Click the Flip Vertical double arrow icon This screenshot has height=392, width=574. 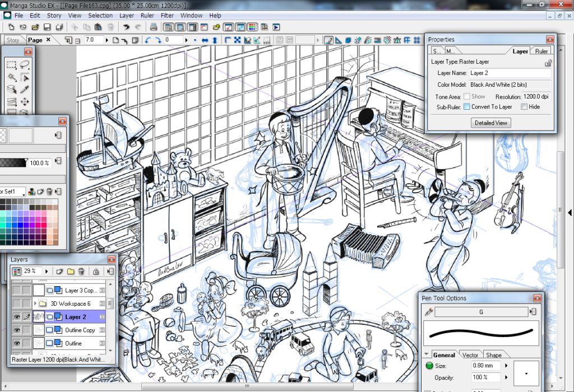tap(215, 40)
